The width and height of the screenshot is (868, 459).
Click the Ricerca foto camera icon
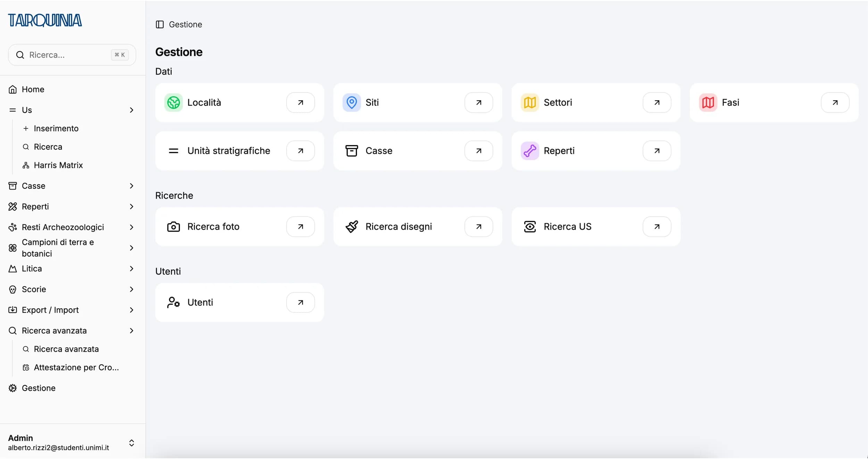tap(173, 227)
